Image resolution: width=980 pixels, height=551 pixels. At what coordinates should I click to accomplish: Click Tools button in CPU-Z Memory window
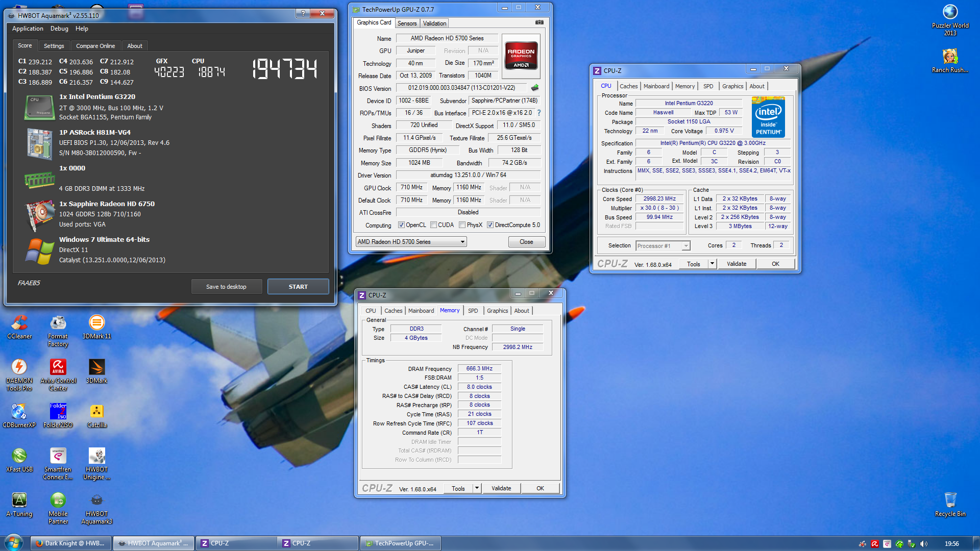[x=458, y=488]
